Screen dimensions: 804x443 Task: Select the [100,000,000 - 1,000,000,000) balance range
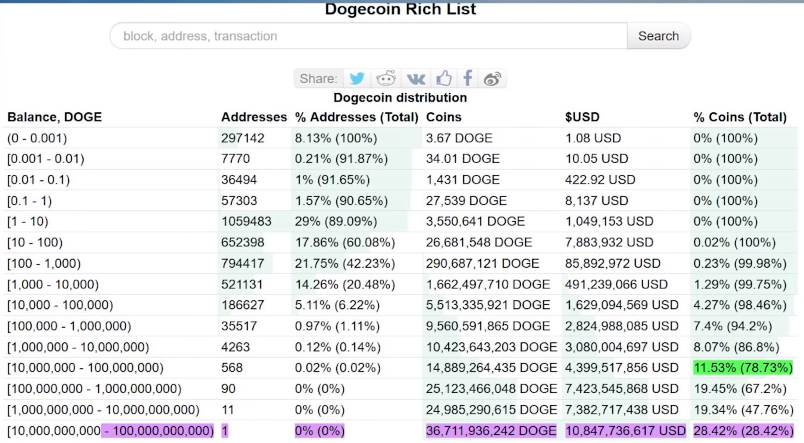coord(94,389)
